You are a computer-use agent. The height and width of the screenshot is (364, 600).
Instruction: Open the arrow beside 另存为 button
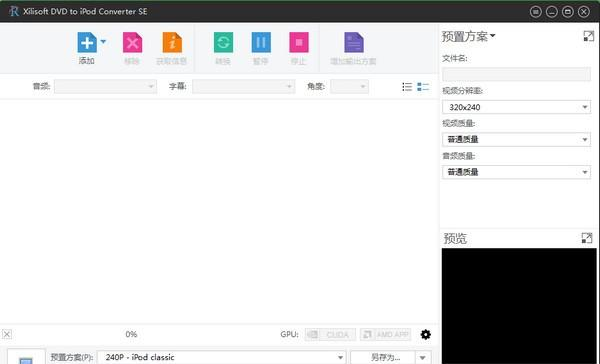click(423, 357)
